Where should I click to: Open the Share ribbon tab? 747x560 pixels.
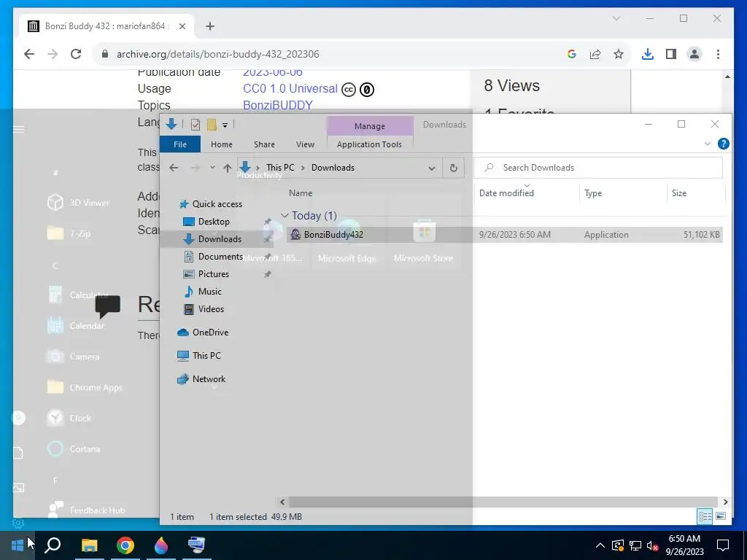click(x=264, y=144)
